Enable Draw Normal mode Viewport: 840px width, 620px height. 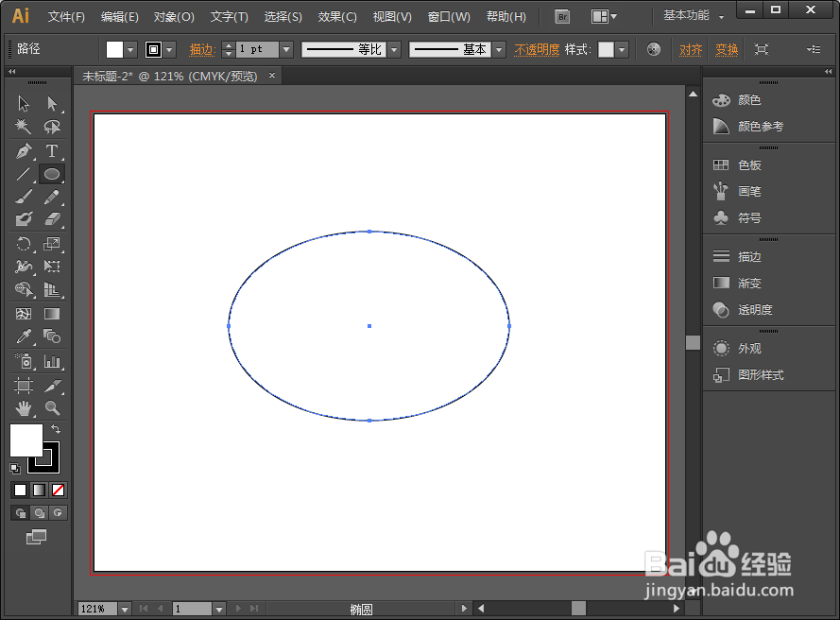pyautogui.click(x=21, y=513)
